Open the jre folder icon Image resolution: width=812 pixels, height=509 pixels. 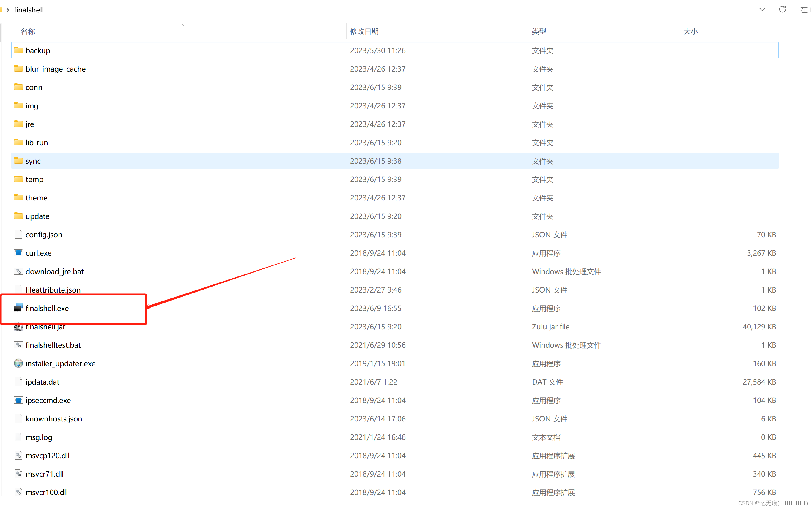point(18,124)
